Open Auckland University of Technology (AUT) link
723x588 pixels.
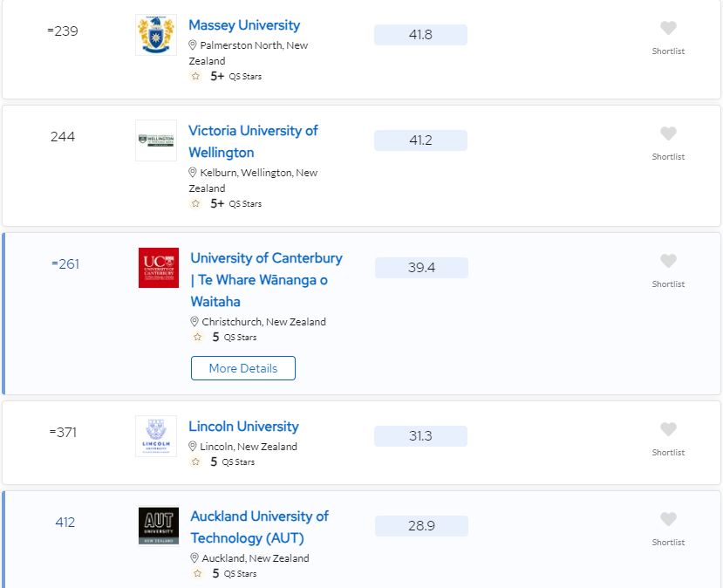(x=260, y=527)
